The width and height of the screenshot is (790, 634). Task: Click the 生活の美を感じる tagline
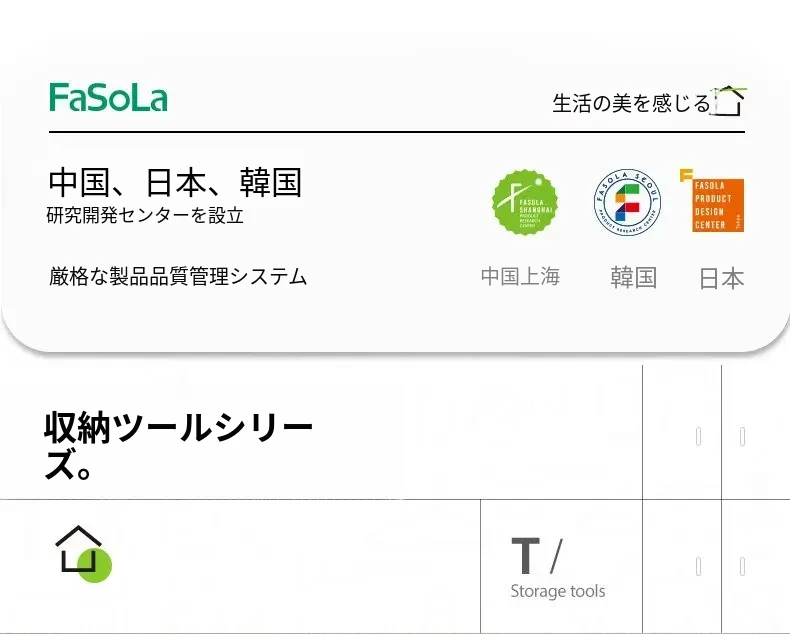pyautogui.click(x=631, y=103)
